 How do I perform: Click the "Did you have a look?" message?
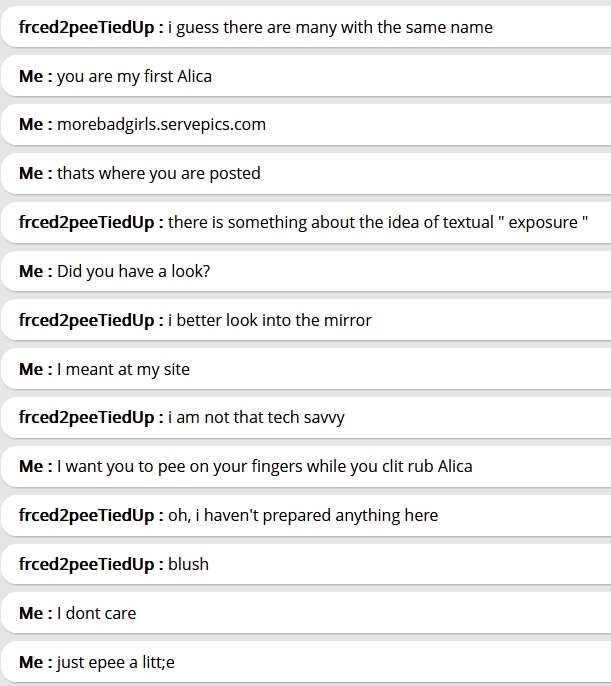click(133, 272)
